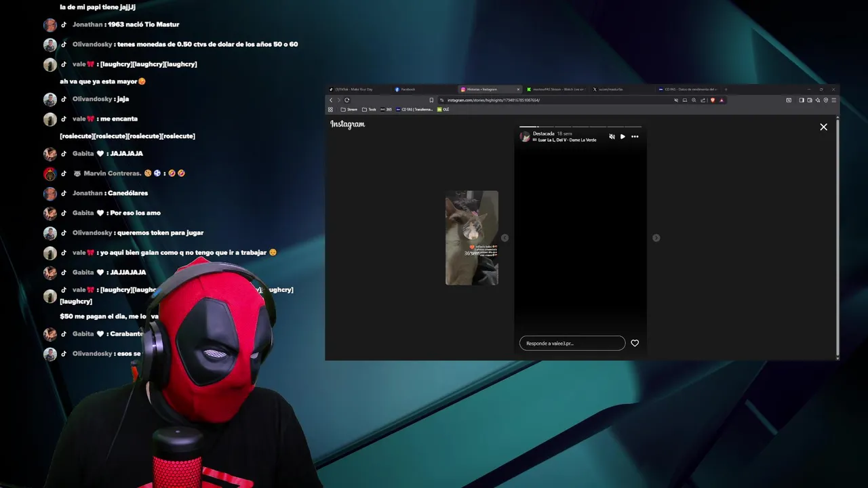868x488 pixels.
Task: Click the Brave Rewards triangle icon
Action: (722, 100)
